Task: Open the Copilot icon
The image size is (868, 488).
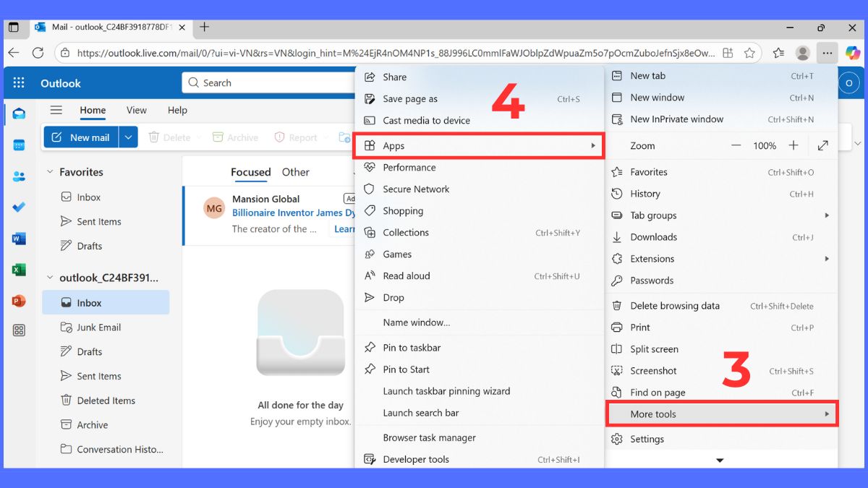Action: (853, 53)
